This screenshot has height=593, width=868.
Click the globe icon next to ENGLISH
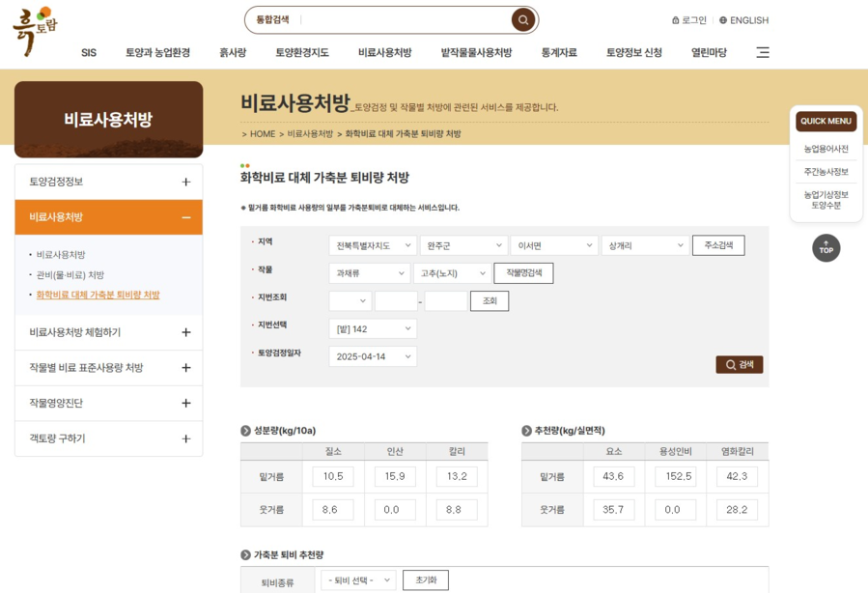pyautogui.click(x=722, y=19)
